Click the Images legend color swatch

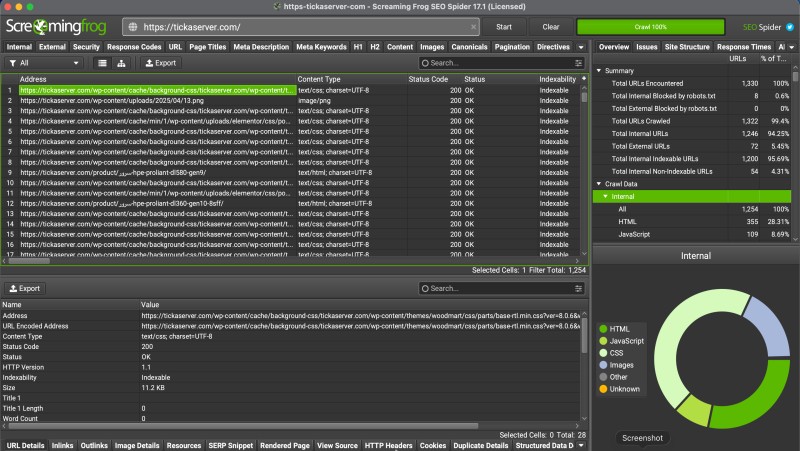click(603, 365)
